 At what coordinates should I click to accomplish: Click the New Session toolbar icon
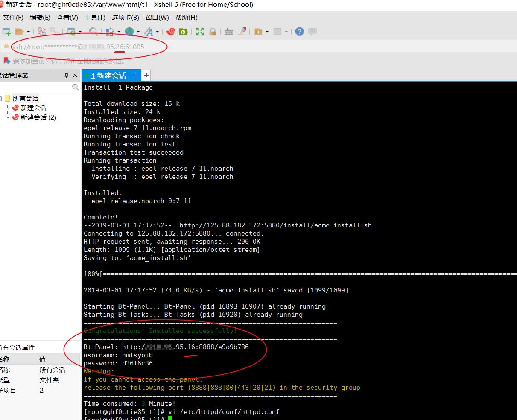(6, 32)
